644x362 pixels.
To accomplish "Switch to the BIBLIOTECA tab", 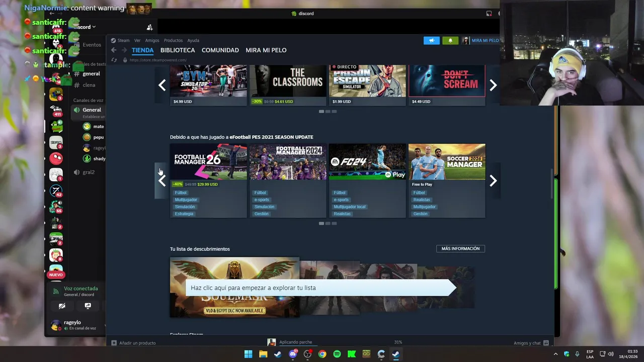I will (x=178, y=50).
